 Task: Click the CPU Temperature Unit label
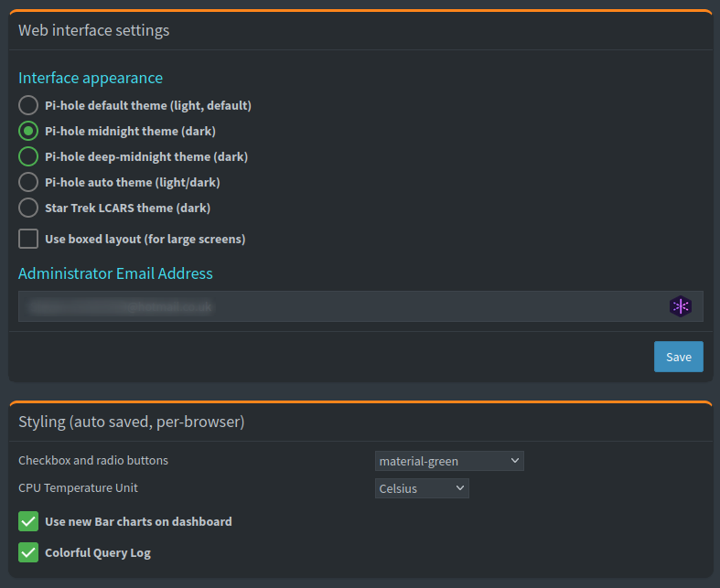[x=78, y=488]
